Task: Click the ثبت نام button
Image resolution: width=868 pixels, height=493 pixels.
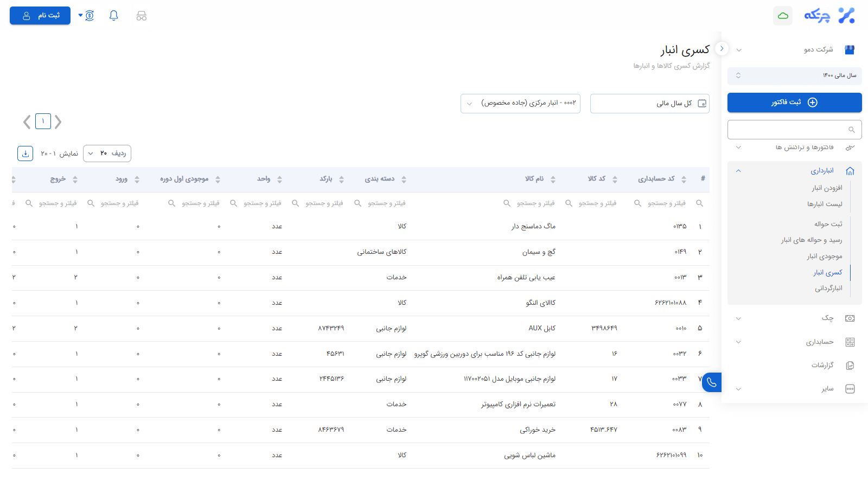Action: (x=40, y=16)
